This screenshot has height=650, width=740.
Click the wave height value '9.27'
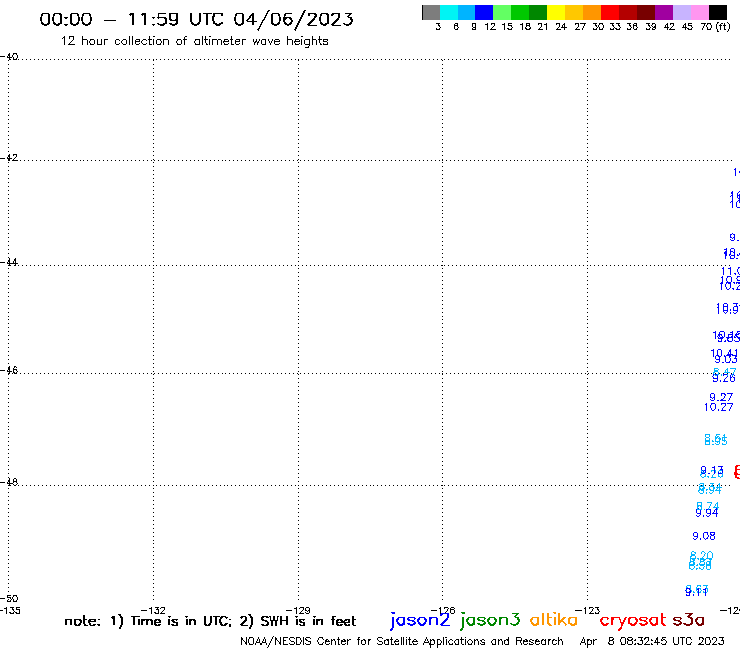(x=722, y=397)
